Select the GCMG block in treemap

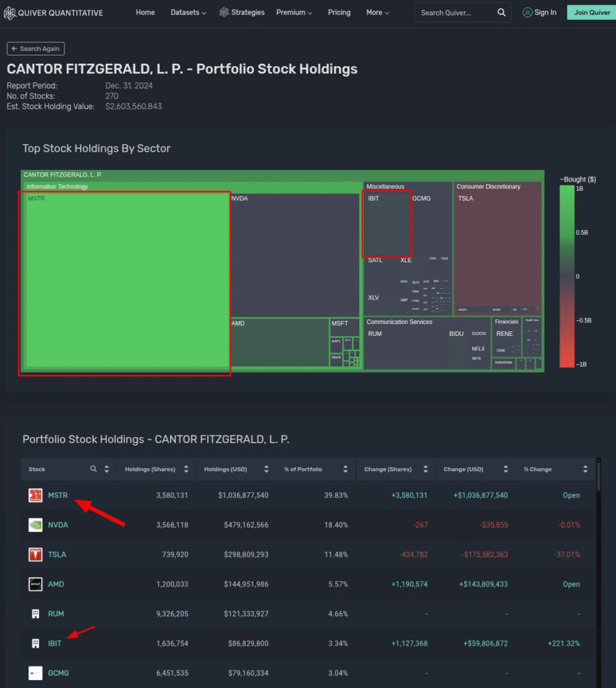point(431,224)
